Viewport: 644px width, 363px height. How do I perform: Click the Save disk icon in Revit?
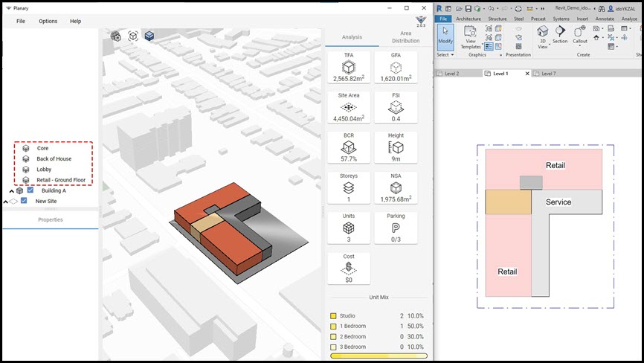coord(468,8)
